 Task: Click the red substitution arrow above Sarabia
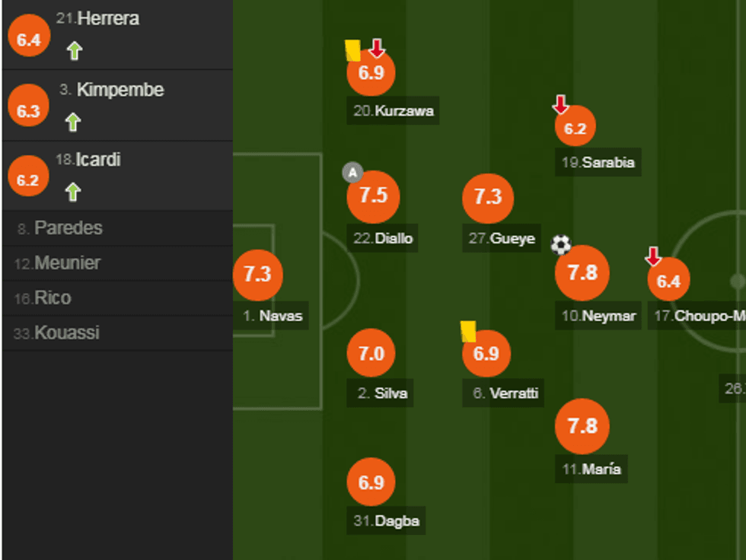click(x=560, y=104)
